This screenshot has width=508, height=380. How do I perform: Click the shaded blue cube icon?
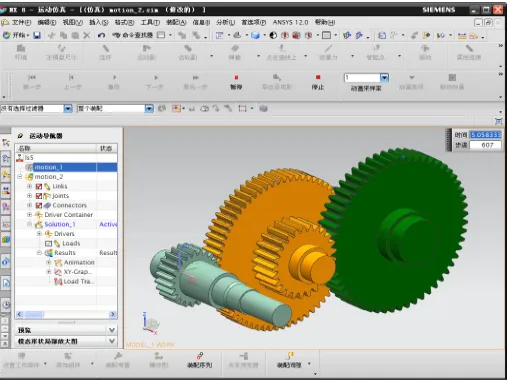[255, 35]
